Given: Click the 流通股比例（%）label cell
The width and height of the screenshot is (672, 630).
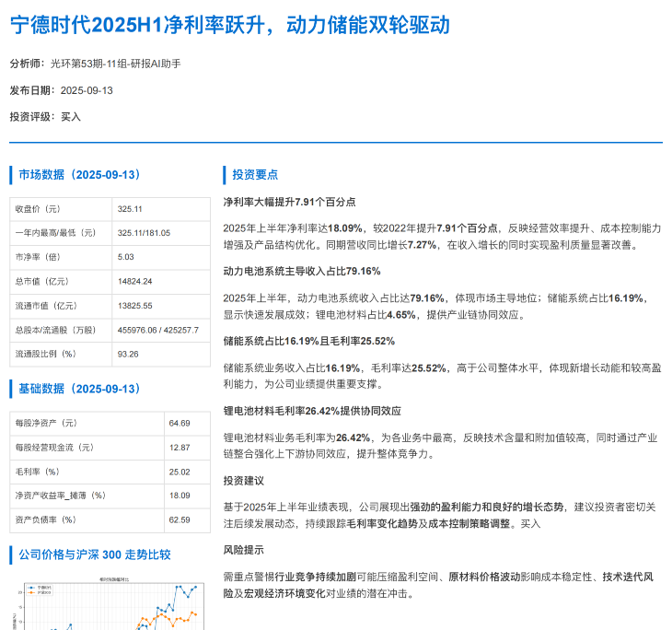Looking at the screenshot, I should pos(61,355).
